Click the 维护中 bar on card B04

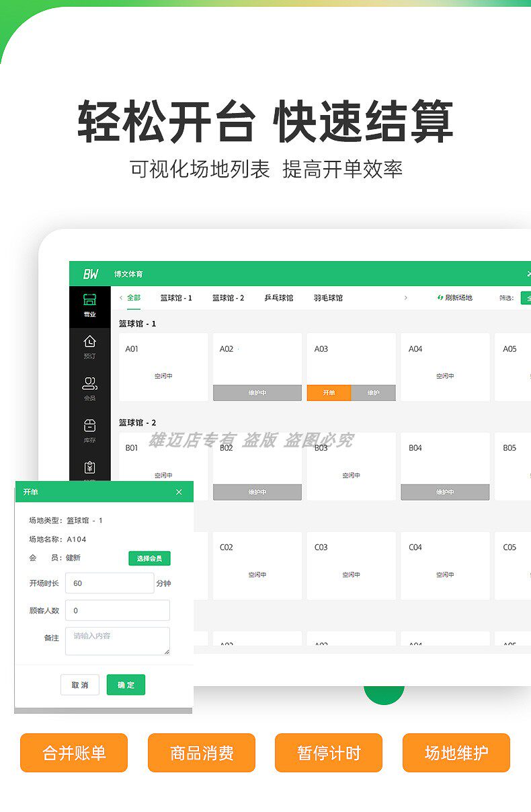pyautogui.click(x=445, y=492)
